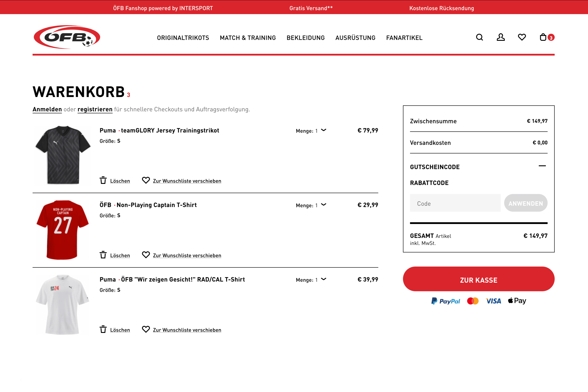Open the shopping bag cart icon
588x392 pixels.
click(543, 37)
